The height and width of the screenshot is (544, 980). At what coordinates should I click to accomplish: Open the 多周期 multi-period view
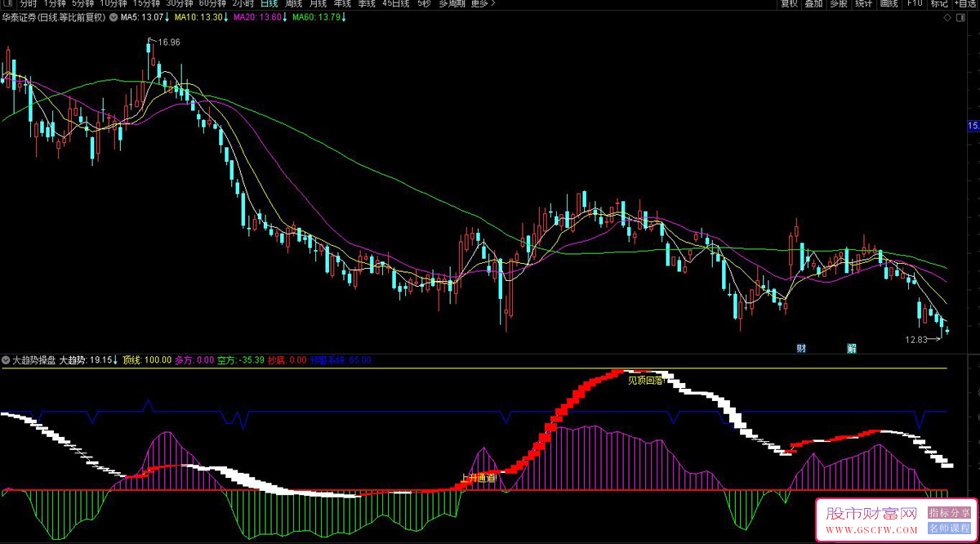452,3
